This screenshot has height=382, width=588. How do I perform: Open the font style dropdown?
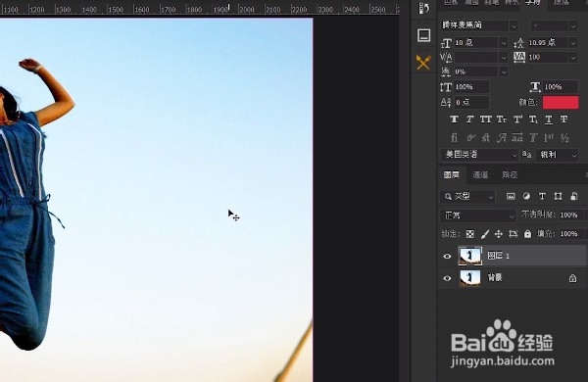click(x=573, y=25)
